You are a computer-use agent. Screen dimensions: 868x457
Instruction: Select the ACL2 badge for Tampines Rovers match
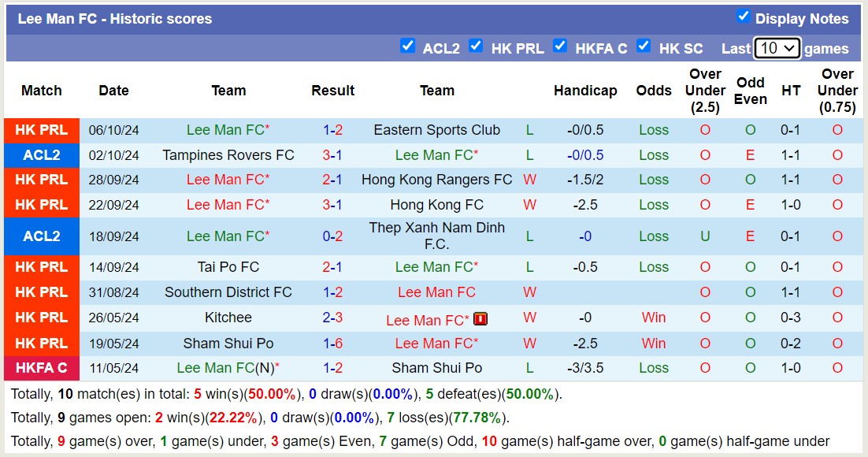click(x=41, y=155)
